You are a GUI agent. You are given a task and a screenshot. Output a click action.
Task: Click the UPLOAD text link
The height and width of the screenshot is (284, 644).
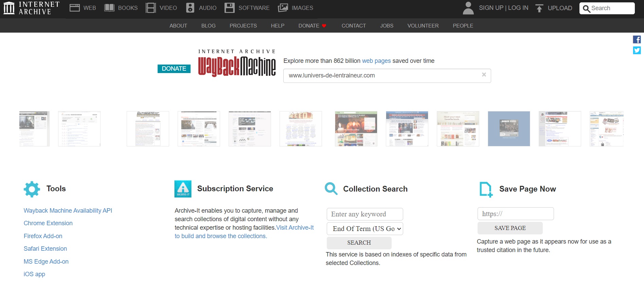click(x=560, y=8)
